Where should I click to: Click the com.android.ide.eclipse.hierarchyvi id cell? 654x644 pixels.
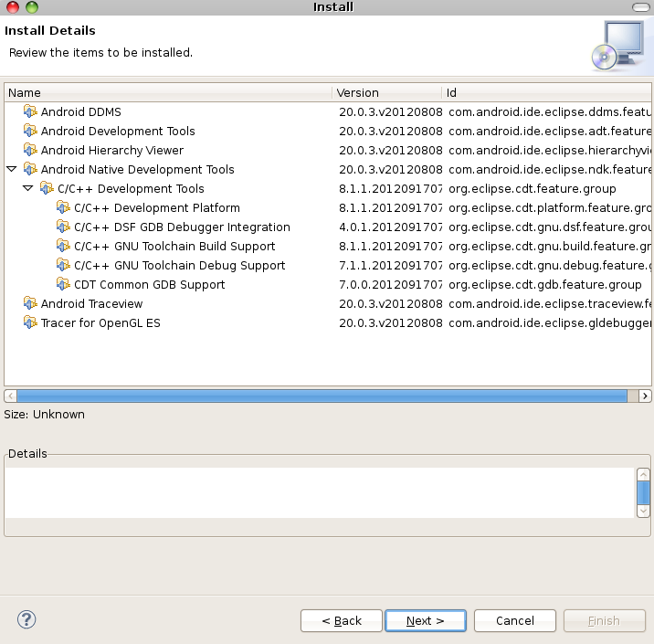tap(550, 150)
